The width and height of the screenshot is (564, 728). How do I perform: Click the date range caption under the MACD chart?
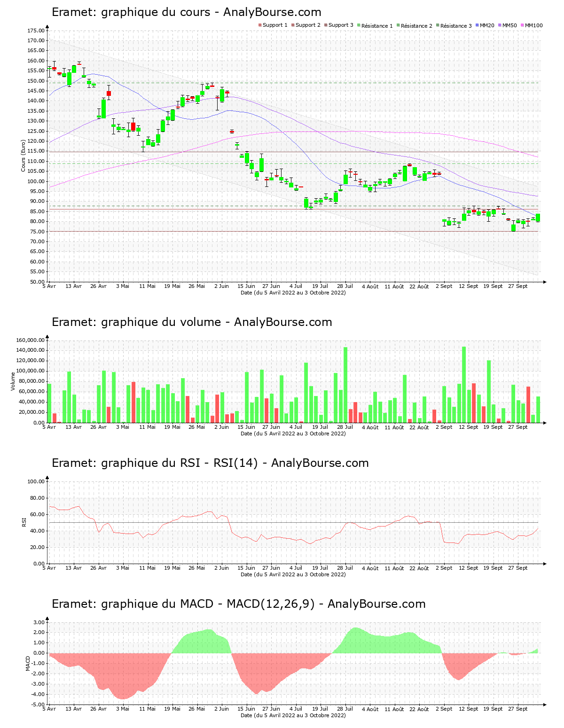(x=293, y=715)
